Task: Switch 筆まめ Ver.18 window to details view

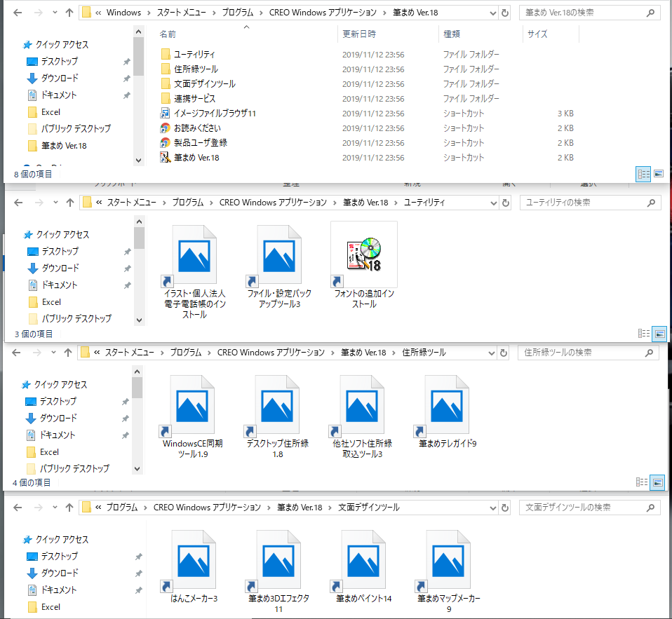Action: point(643,174)
